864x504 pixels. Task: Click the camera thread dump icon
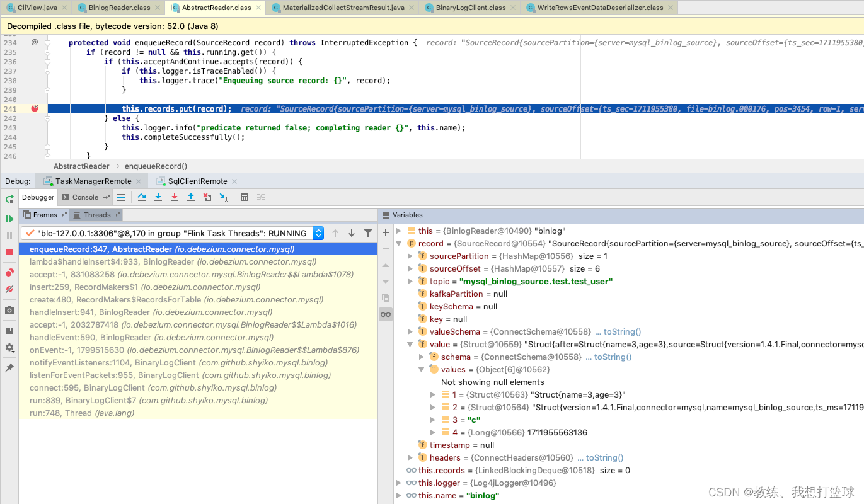point(9,310)
